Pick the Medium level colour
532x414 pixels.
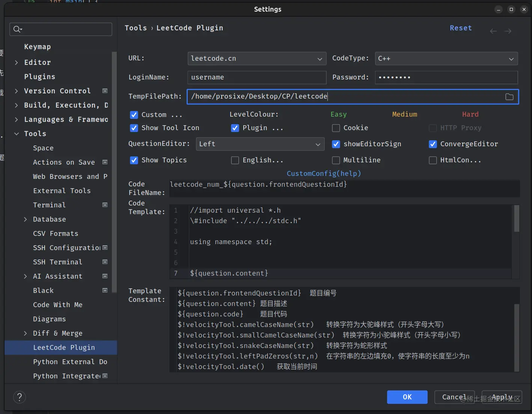(404, 114)
